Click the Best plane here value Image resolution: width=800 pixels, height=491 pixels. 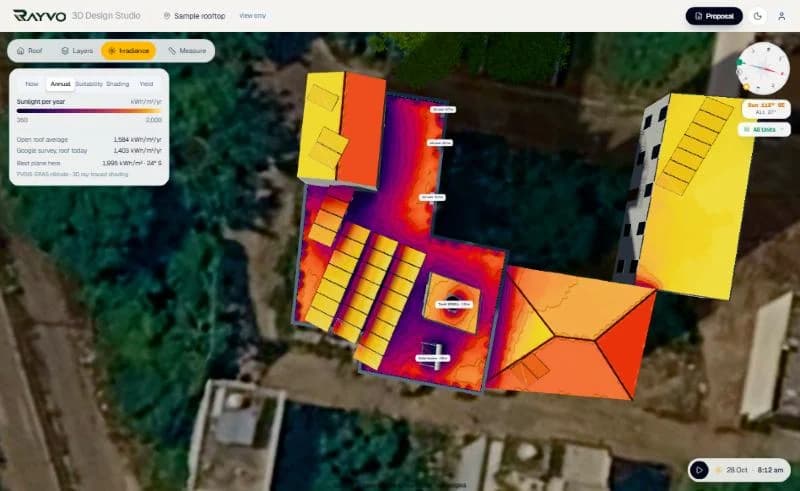click(132, 163)
